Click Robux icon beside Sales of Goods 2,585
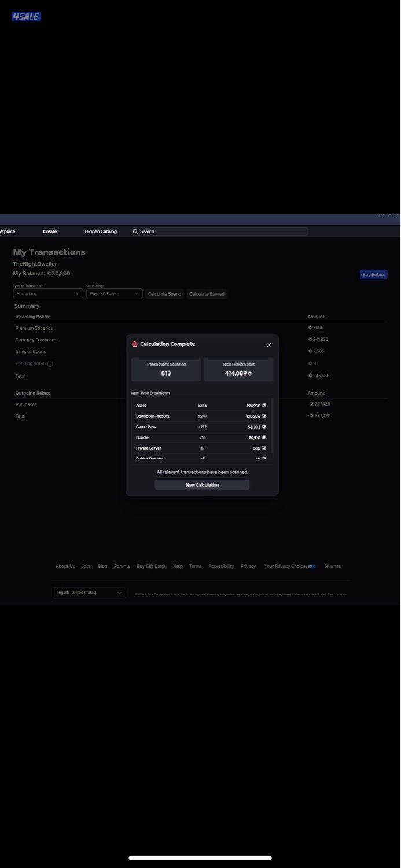Viewport: 401px width, 868px height. (x=310, y=351)
